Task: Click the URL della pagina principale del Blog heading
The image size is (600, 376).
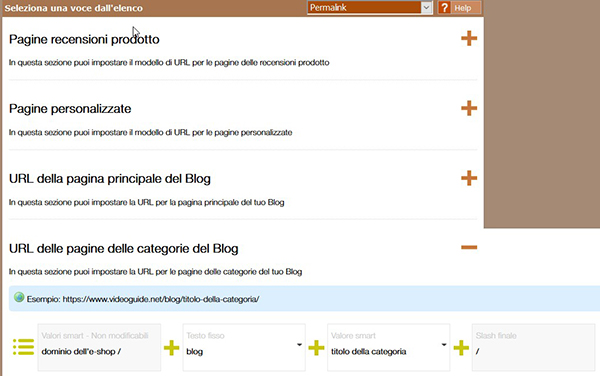Action: (110, 179)
